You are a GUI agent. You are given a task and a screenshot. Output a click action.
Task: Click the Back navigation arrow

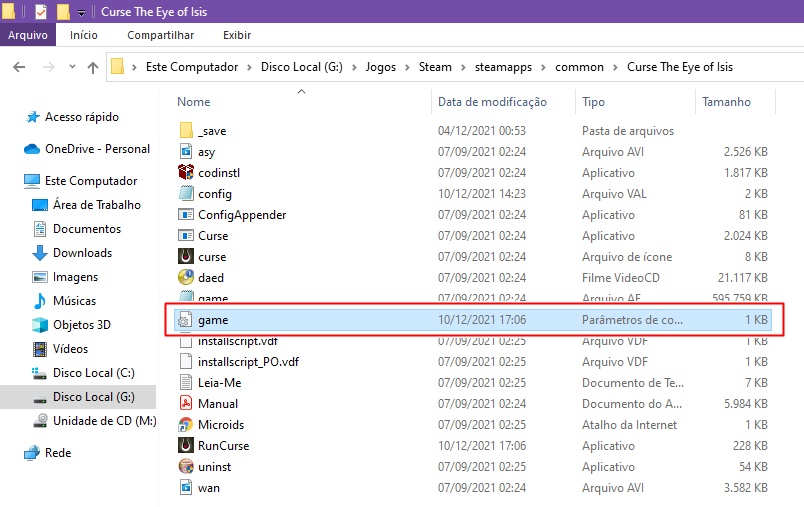pyautogui.click(x=19, y=67)
